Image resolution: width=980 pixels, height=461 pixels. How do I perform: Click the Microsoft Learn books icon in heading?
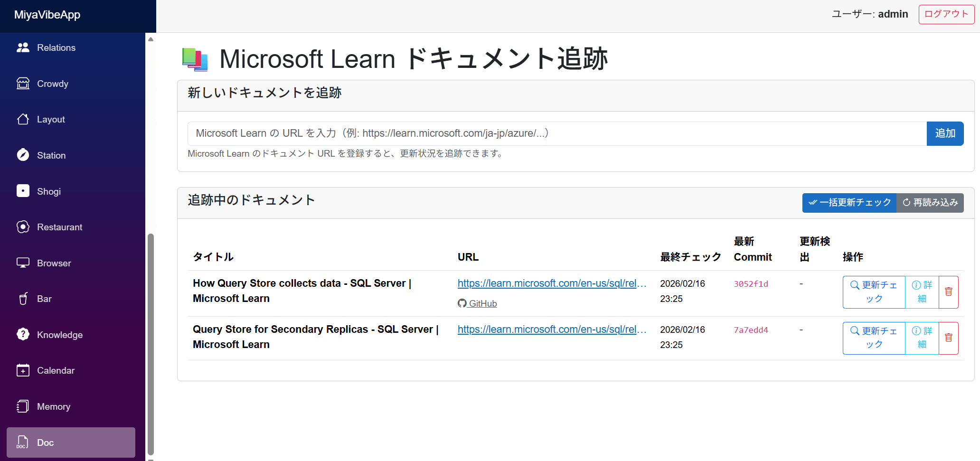point(195,59)
